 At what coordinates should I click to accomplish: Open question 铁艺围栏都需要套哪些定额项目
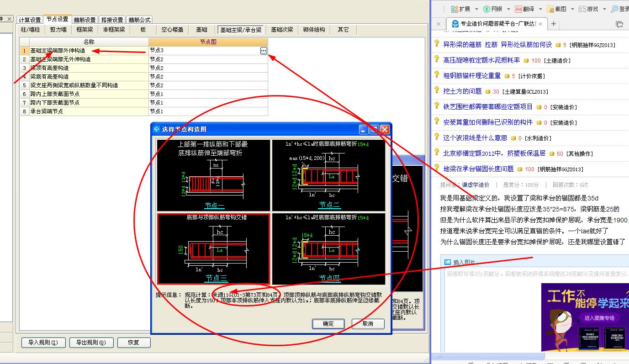pos(488,107)
